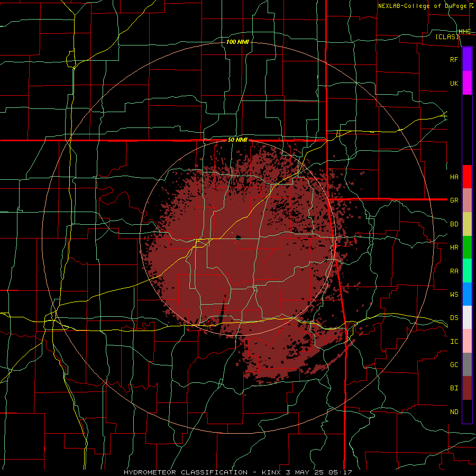This screenshot has height=476, width=476.
Task: Click the RA light green legend swatch
Action: 467,271
